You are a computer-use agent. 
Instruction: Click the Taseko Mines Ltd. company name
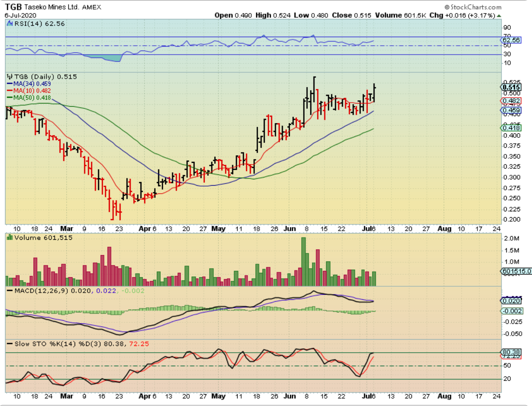51,7
